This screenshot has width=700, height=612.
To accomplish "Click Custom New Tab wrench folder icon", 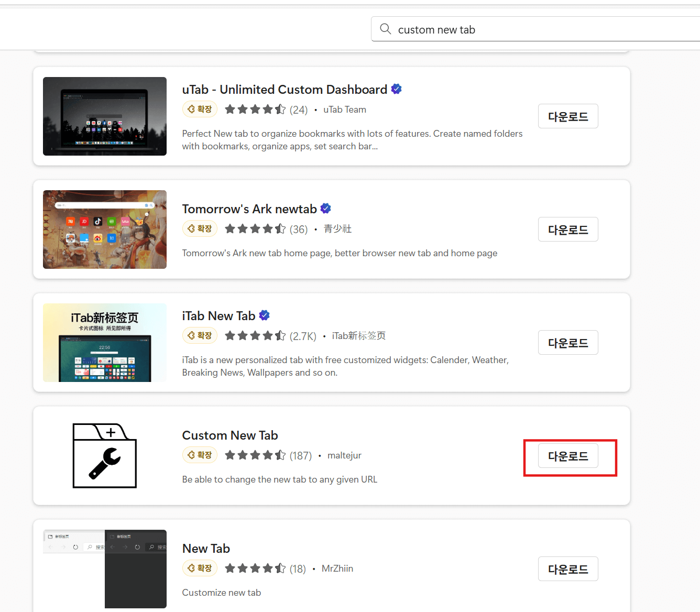I will 105,456.
